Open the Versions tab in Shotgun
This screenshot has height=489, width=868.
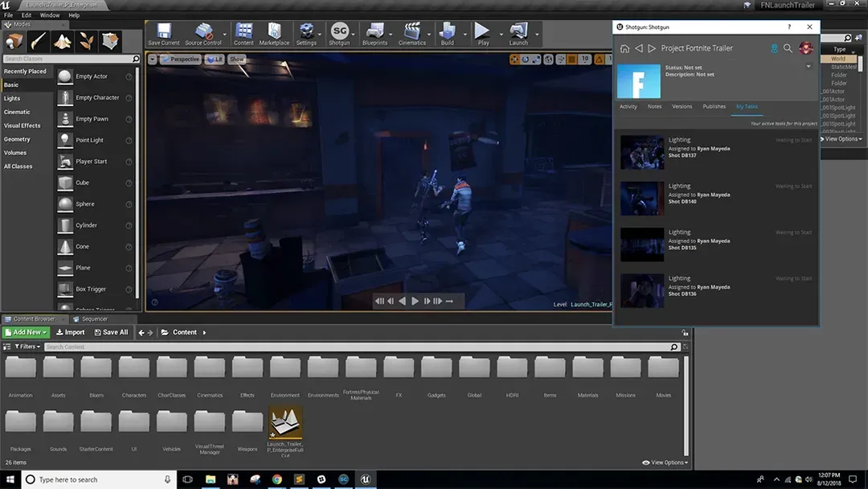682,106
